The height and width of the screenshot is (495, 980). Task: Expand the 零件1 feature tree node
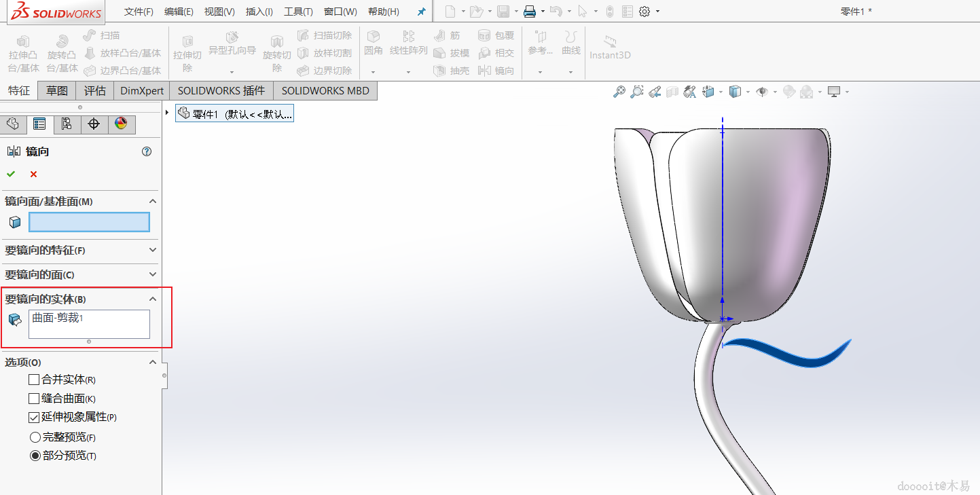pyautogui.click(x=167, y=113)
